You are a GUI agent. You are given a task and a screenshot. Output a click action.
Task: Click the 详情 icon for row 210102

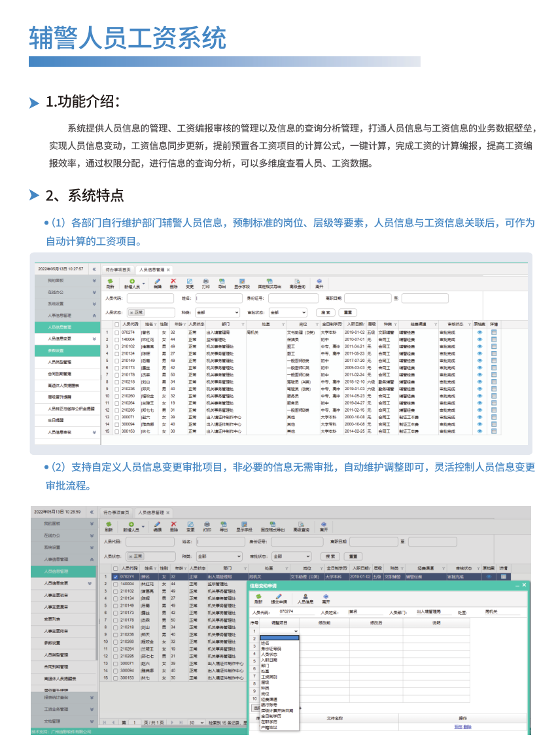494,346
